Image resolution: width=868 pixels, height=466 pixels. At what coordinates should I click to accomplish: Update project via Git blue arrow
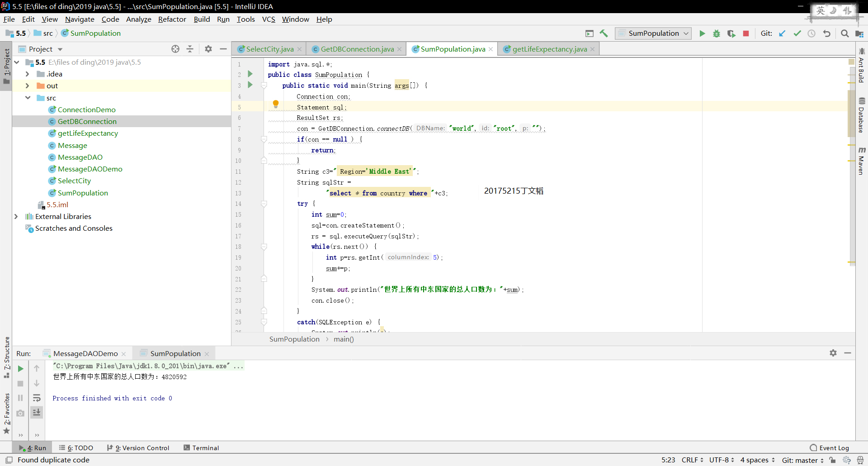tap(782, 33)
